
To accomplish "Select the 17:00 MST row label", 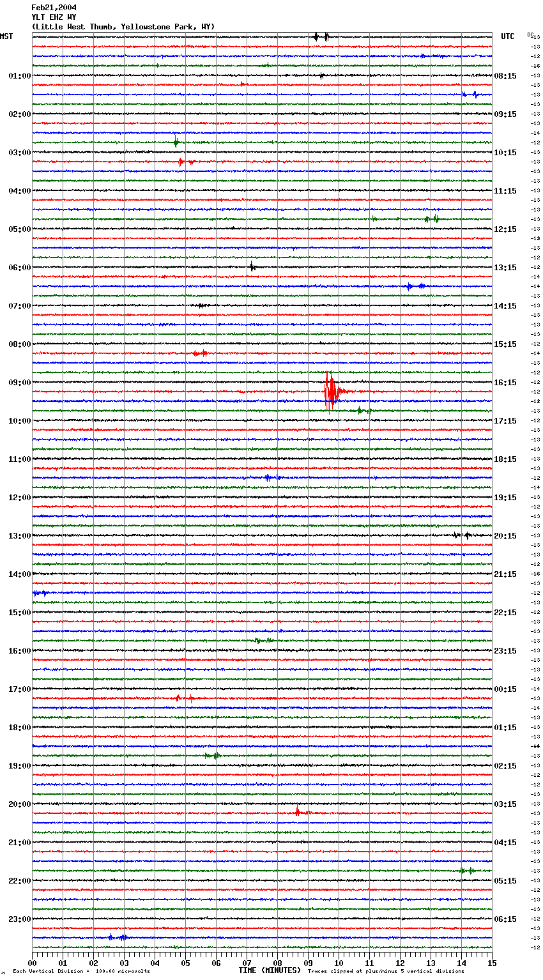I will [20, 689].
